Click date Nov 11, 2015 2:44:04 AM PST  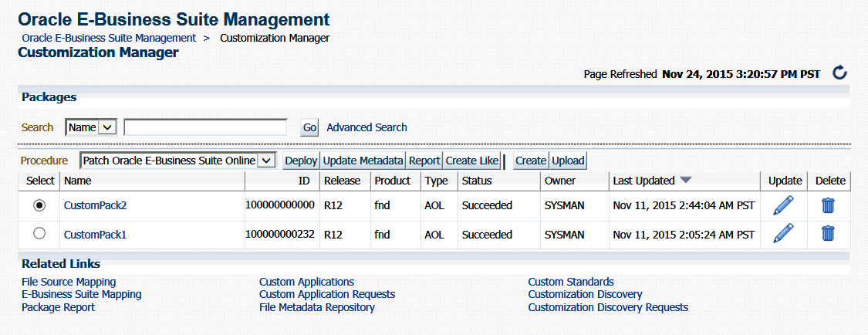pos(684,205)
